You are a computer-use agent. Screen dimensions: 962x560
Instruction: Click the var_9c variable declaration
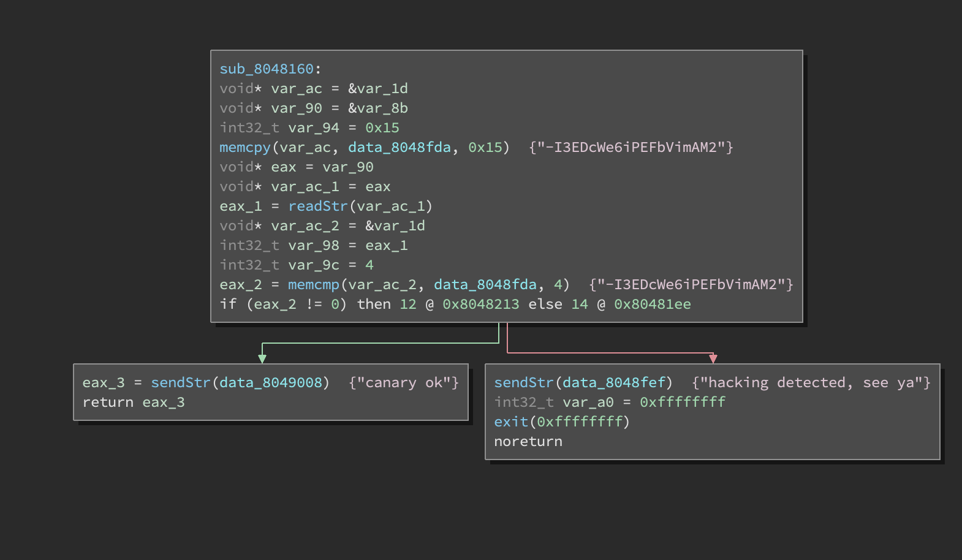[x=313, y=265]
